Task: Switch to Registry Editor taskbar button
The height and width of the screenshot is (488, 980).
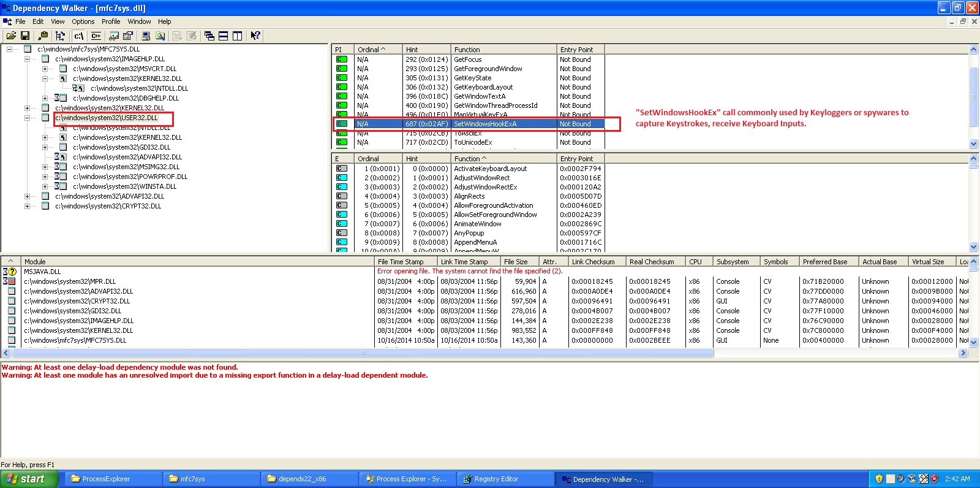Action: click(505, 479)
